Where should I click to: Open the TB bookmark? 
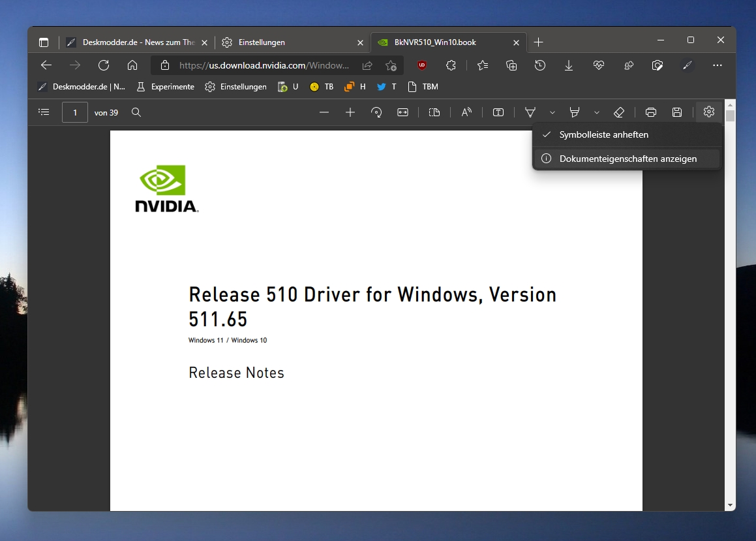point(322,87)
